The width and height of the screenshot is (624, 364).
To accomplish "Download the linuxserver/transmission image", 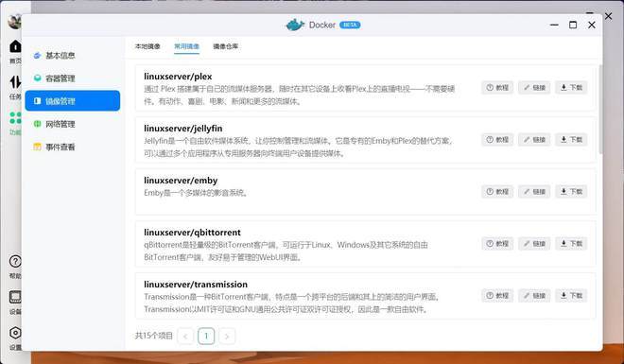I will [571, 296].
